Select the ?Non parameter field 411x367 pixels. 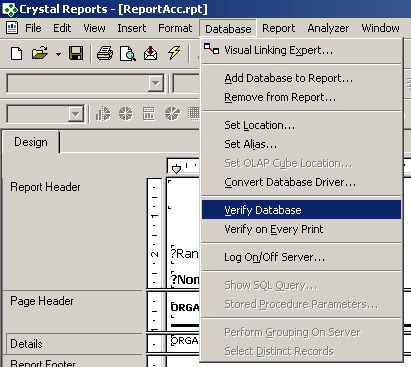pyautogui.click(x=185, y=279)
